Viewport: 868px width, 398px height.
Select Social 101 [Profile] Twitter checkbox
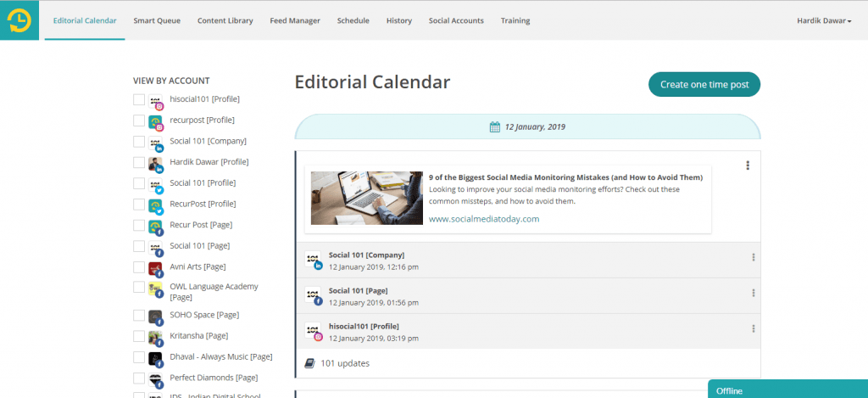pos(139,183)
